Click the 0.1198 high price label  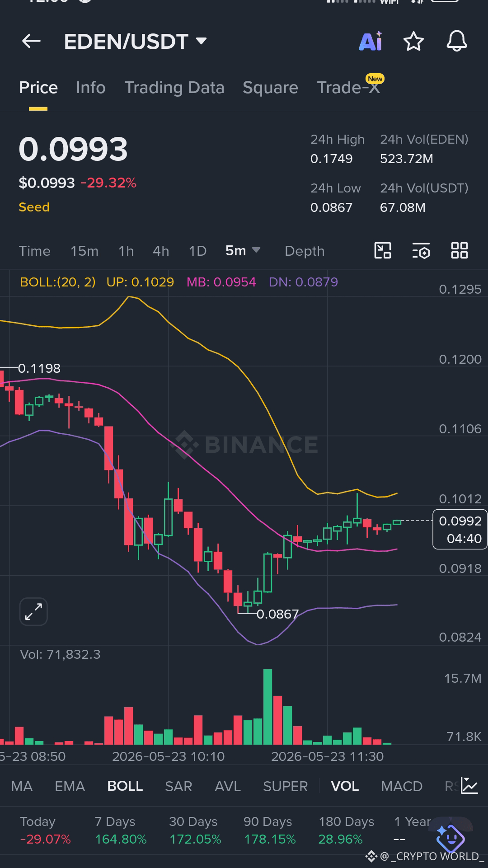point(39,368)
